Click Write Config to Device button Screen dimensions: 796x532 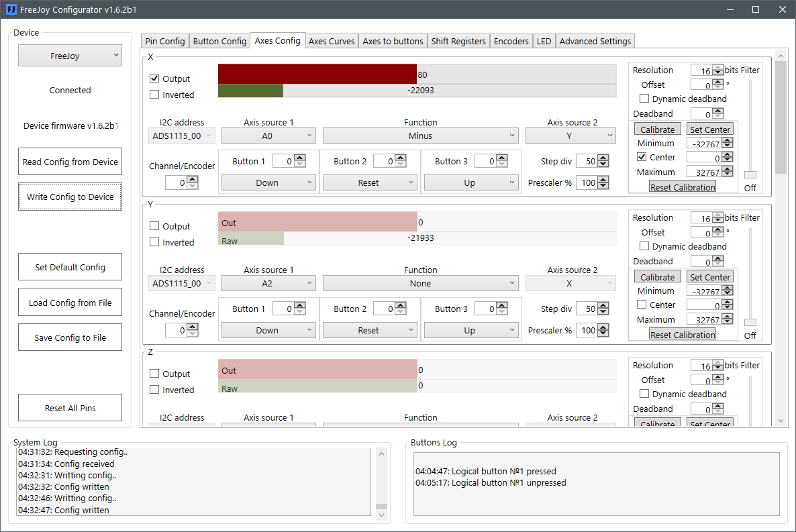pos(70,197)
